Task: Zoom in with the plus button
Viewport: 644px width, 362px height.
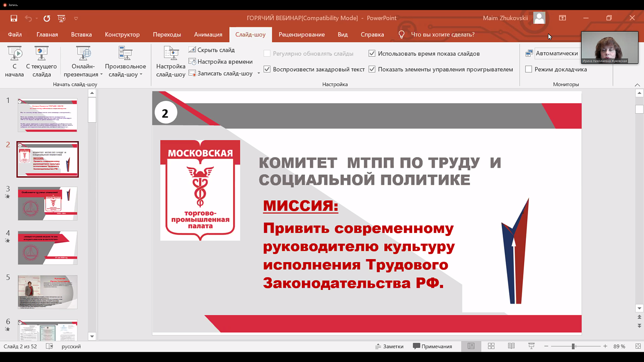Action: click(605, 346)
